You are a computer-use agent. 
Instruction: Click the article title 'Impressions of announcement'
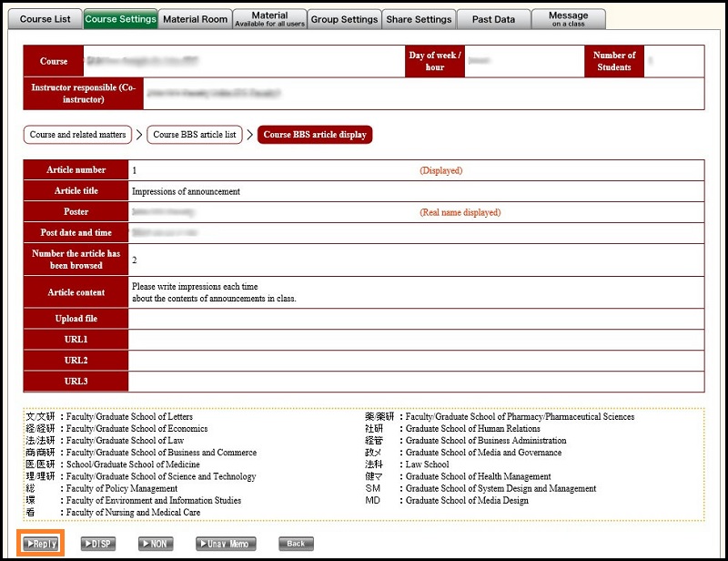(x=186, y=191)
